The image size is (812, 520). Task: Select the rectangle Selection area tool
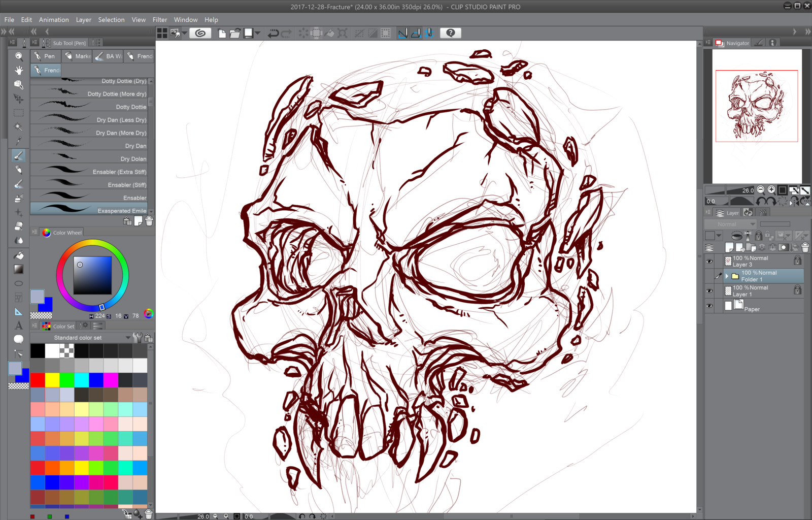click(x=19, y=113)
